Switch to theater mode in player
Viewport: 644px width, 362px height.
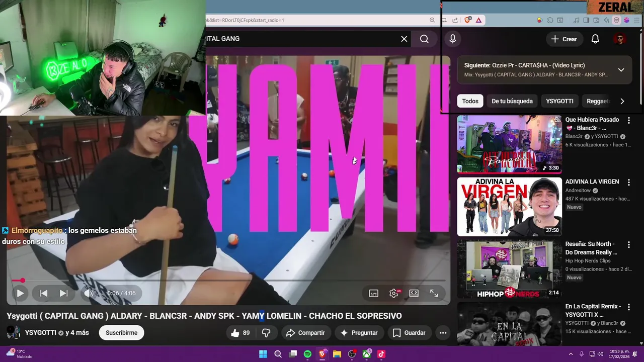tap(414, 293)
